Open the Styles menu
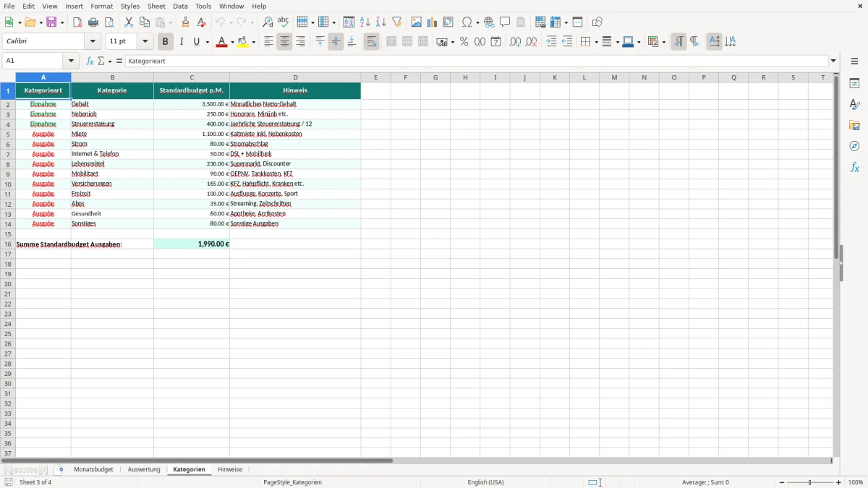The height and width of the screenshot is (488, 868). pyautogui.click(x=130, y=6)
